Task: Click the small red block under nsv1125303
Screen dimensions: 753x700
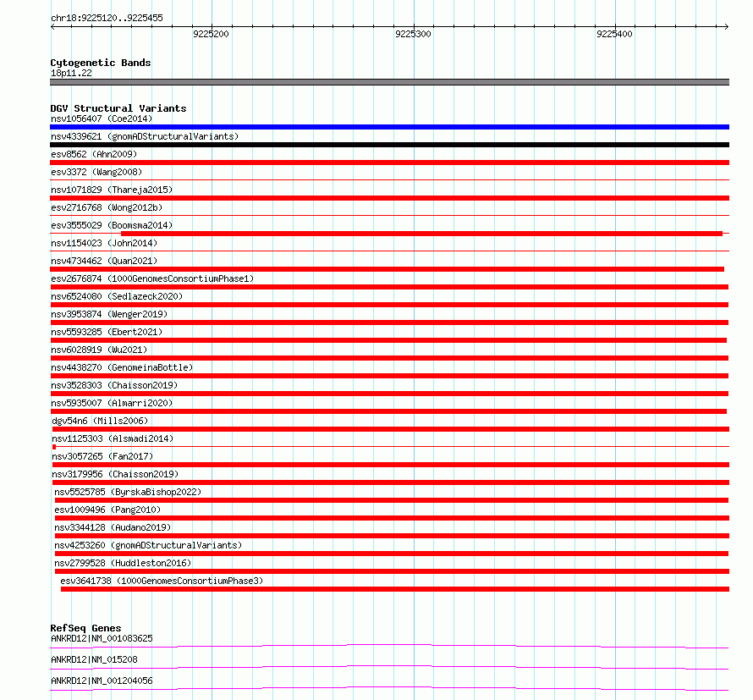Action: point(54,447)
